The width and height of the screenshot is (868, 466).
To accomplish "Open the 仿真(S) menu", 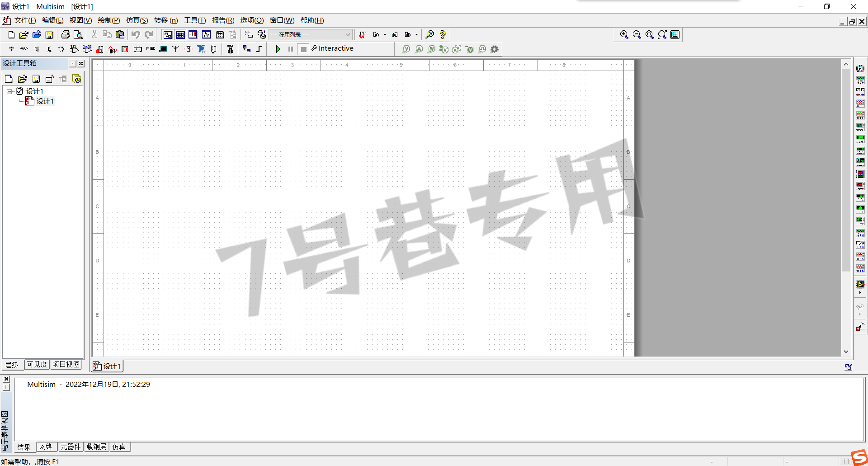I will coord(137,20).
